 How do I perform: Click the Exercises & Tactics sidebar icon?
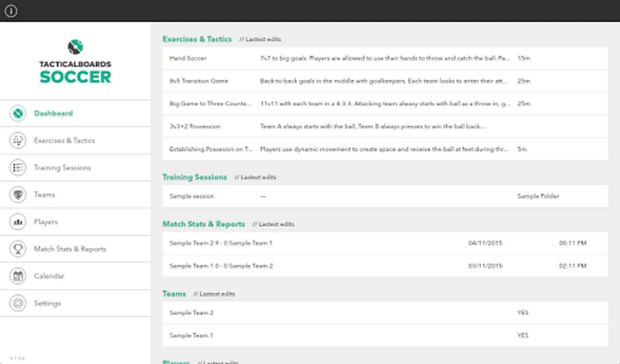18,140
